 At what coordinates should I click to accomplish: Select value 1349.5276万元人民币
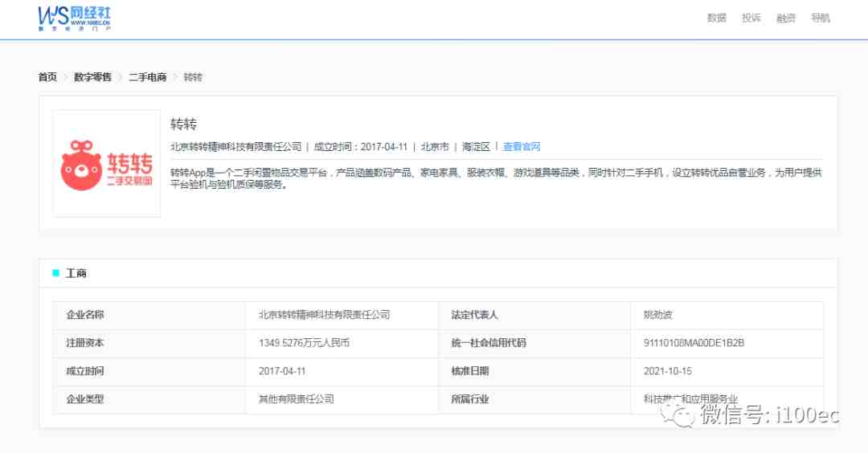[304, 343]
